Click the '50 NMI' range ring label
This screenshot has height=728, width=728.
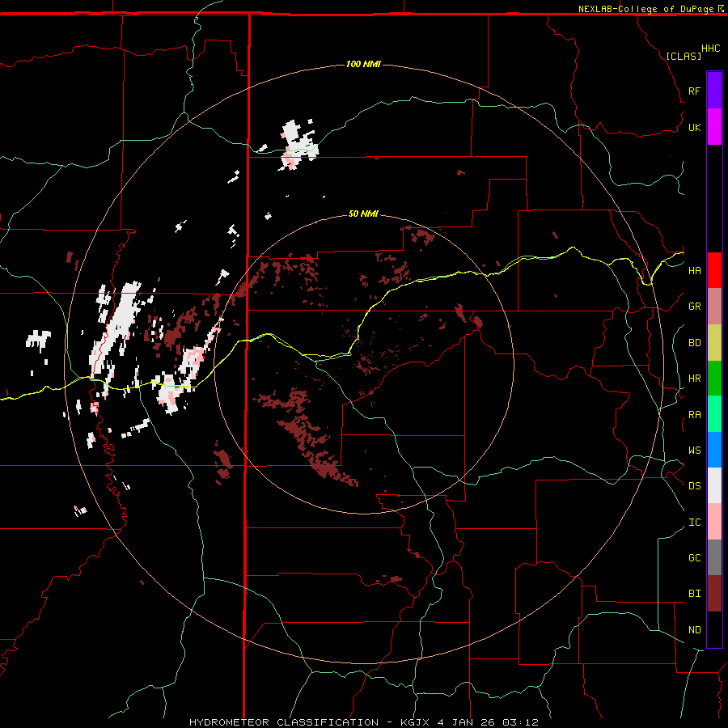pos(363,214)
